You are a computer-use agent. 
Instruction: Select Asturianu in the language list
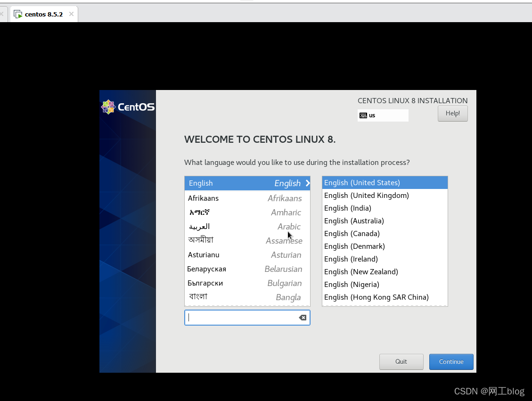pyautogui.click(x=247, y=255)
